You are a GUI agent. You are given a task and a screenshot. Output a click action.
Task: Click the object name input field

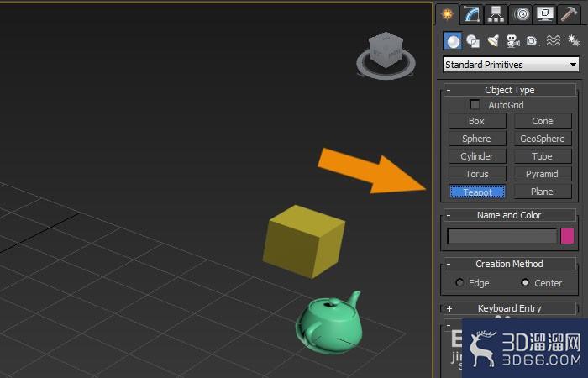point(502,236)
